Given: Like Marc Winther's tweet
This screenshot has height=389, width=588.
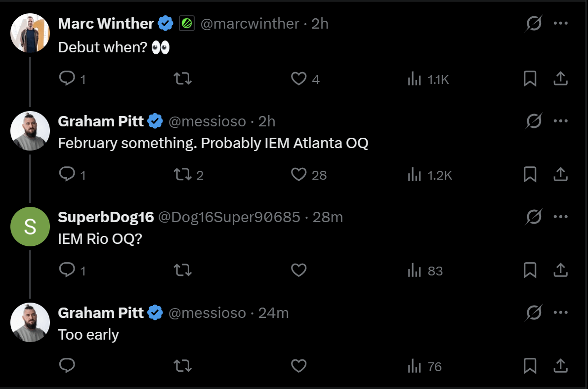Looking at the screenshot, I should [x=298, y=79].
